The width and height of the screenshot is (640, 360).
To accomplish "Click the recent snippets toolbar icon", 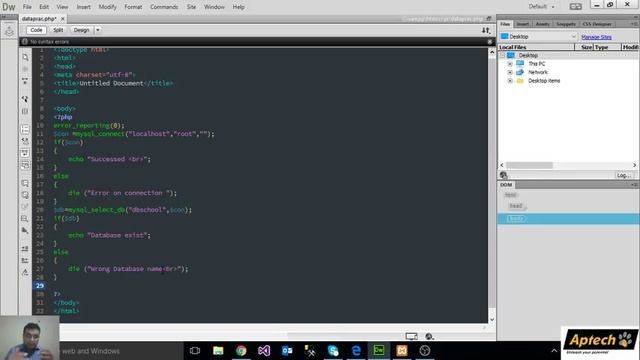I will 25,219.
